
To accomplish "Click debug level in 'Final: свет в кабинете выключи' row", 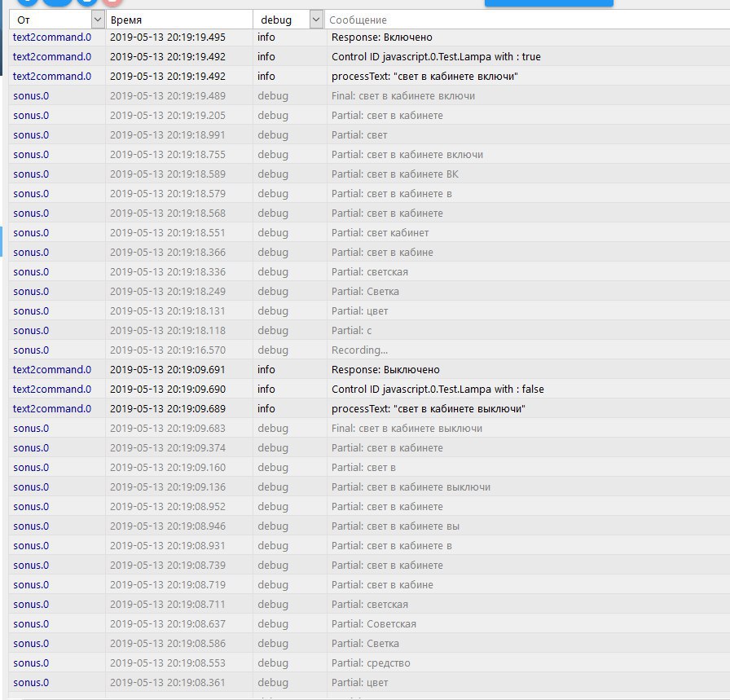I will (273, 429).
